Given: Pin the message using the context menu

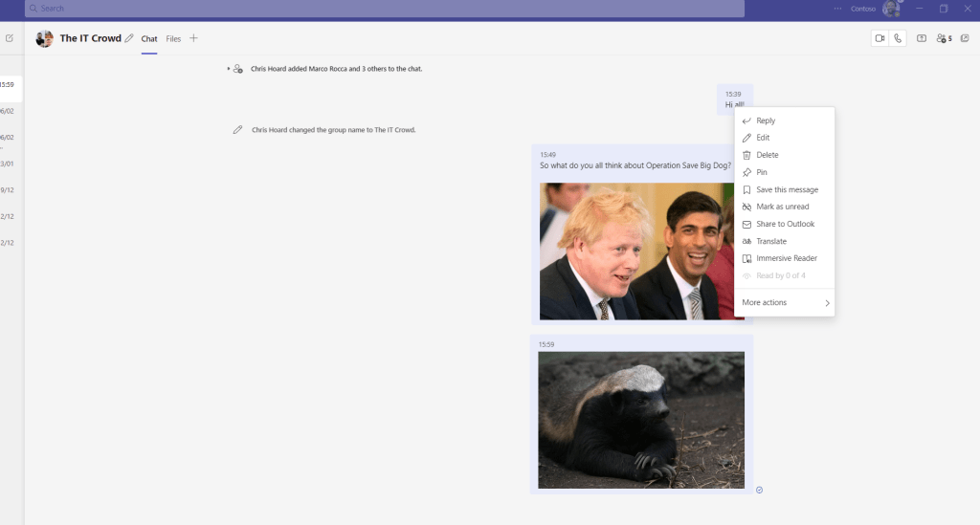Looking at the screenshot, I should pyautogui.click(x=762, y=172).
